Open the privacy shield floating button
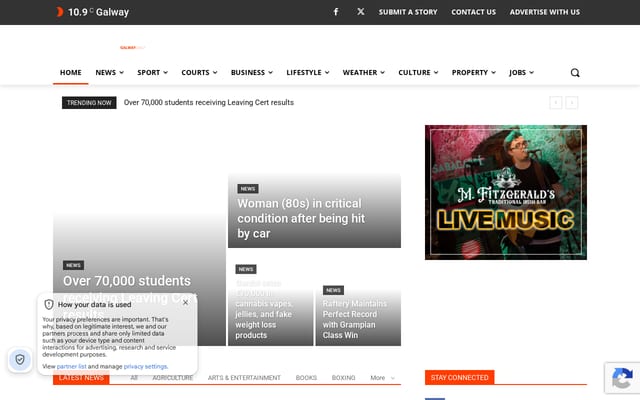The height and width of the screenshot is (400, 640). pyautogui.click(x=20, y=359)
